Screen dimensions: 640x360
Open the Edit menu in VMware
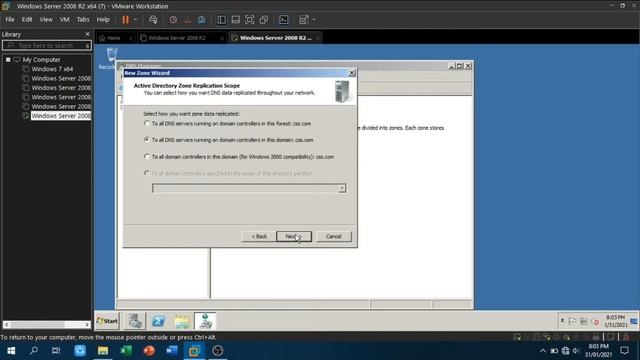(27, 20)
